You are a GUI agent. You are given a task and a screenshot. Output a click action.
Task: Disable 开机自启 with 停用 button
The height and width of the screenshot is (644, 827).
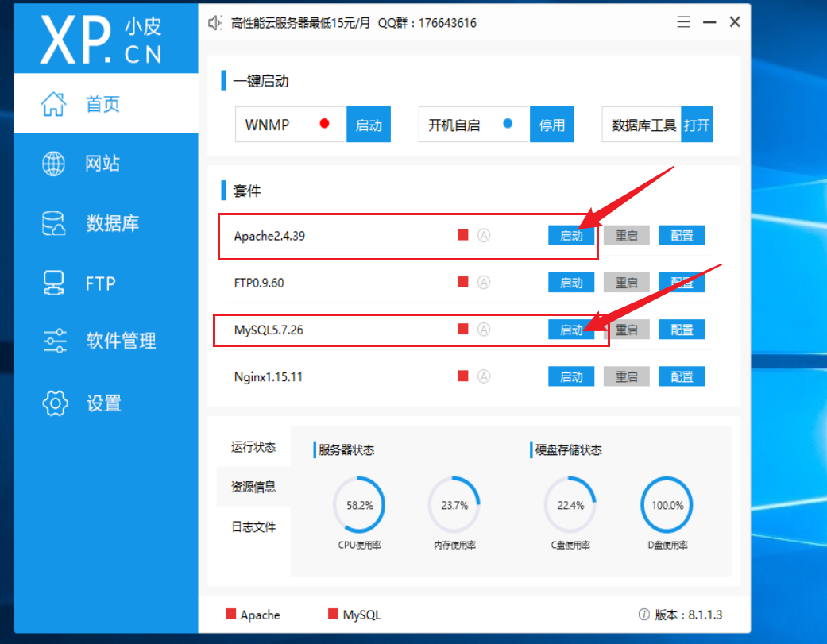(x=551, y=125)
